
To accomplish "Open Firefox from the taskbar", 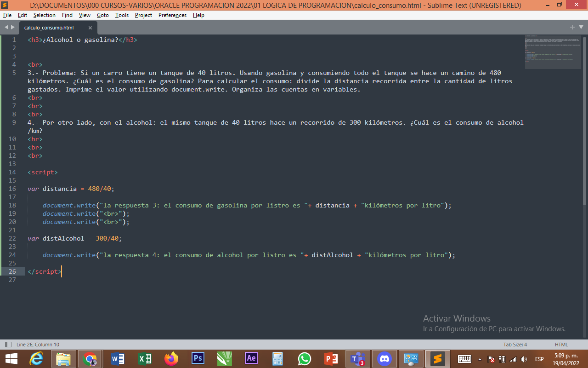I will [x=171, y=358].
